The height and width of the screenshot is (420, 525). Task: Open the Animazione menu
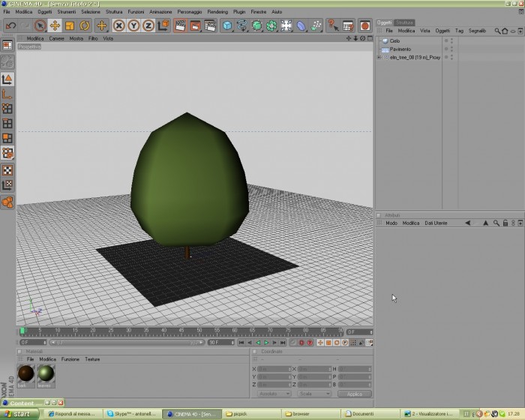pyautogui.click(x=160, y=12)
